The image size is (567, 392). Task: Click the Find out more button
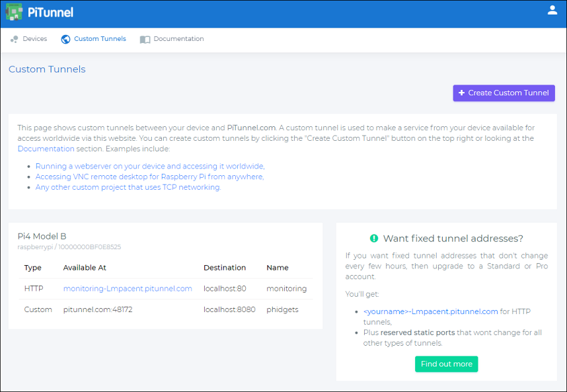point(446,364)
